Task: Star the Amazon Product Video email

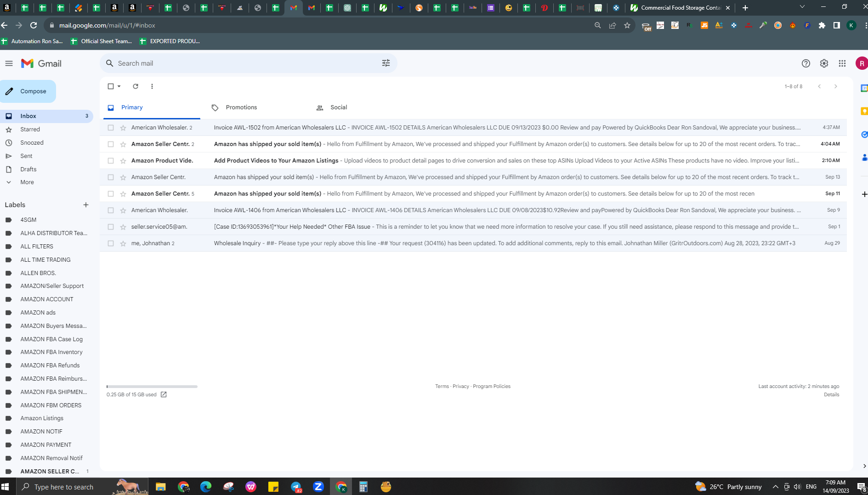Action: 123,161
